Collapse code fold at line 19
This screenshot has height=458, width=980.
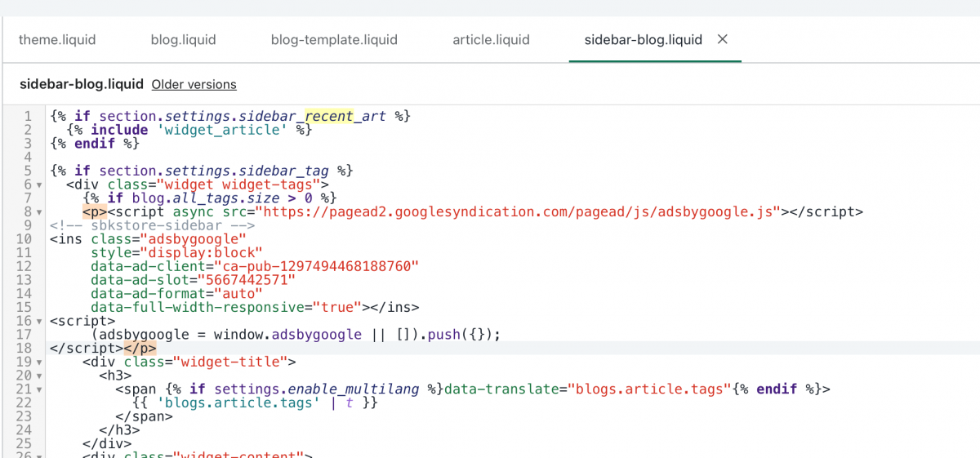point(39,362)
